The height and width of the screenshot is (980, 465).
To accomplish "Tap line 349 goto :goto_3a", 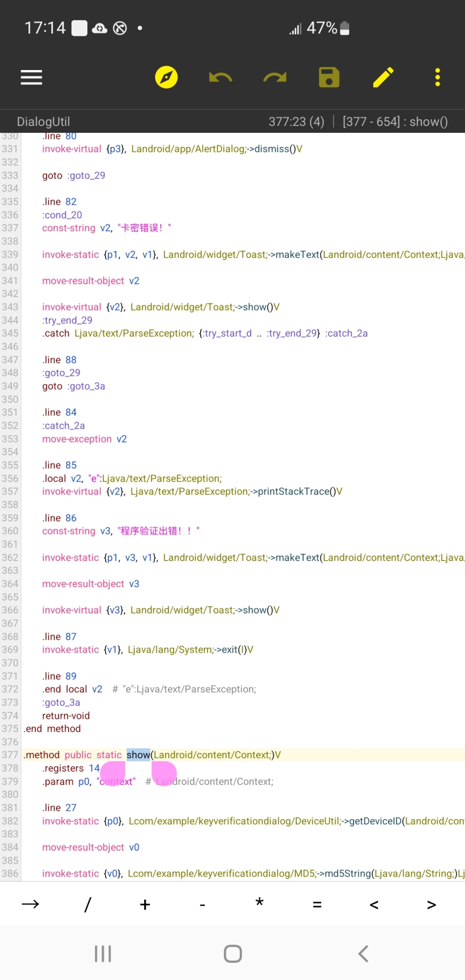I will [x=74, y=386].
